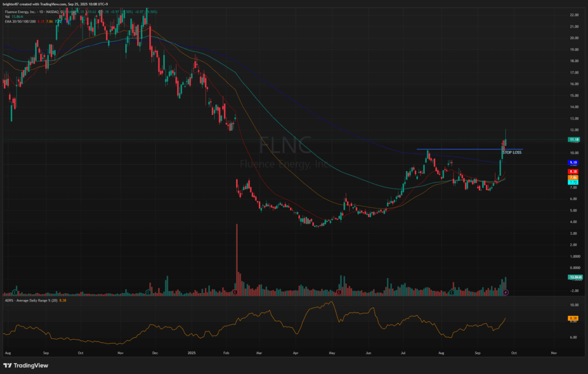The width and height of the screenshot is (588, 374).
Task: Open the earnings marker near February 2025
Action: pos(235,292)
